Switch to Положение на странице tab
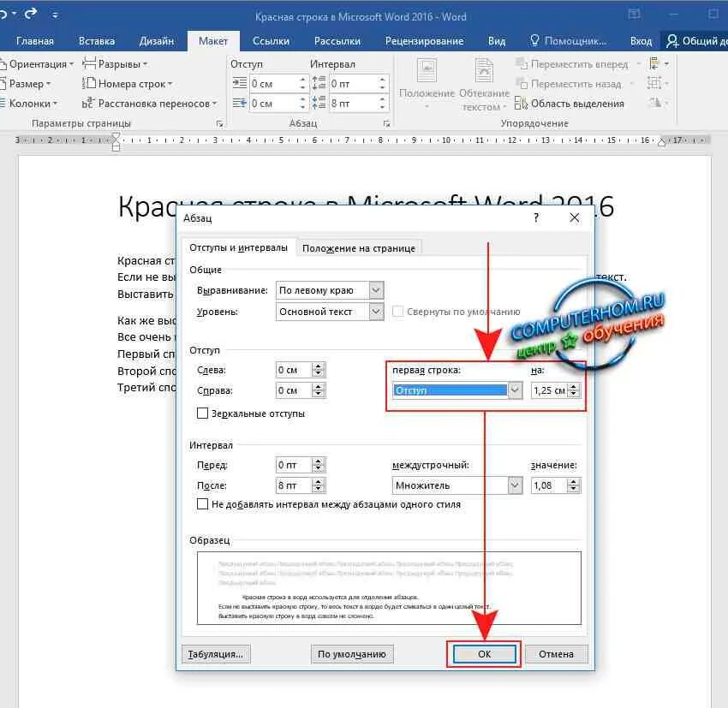The width and height of the screenshot is (728, 708). [x=358, y=248]
